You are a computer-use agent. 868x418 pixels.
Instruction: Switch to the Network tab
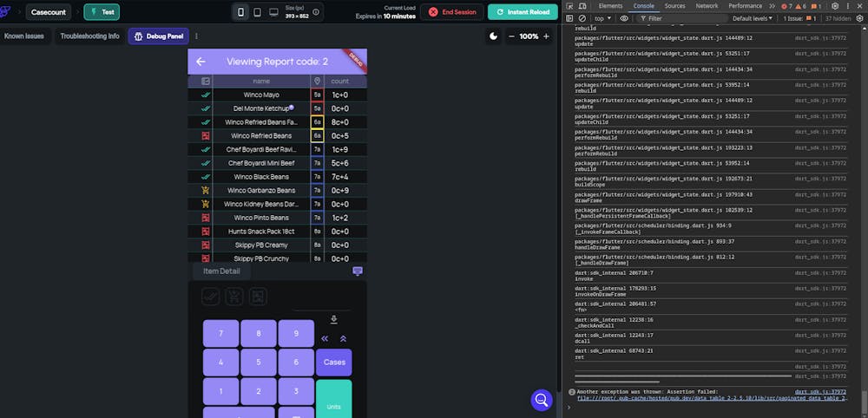(x=707, y=6)
